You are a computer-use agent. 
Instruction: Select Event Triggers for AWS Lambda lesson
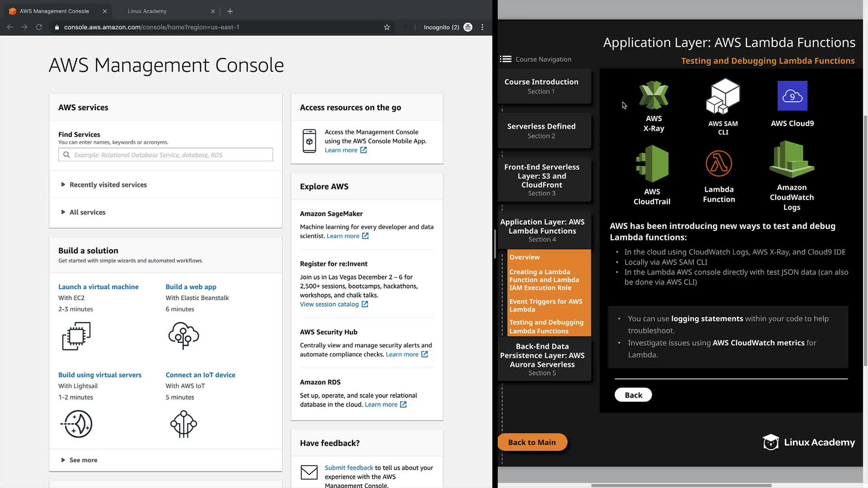coord(546,305)
